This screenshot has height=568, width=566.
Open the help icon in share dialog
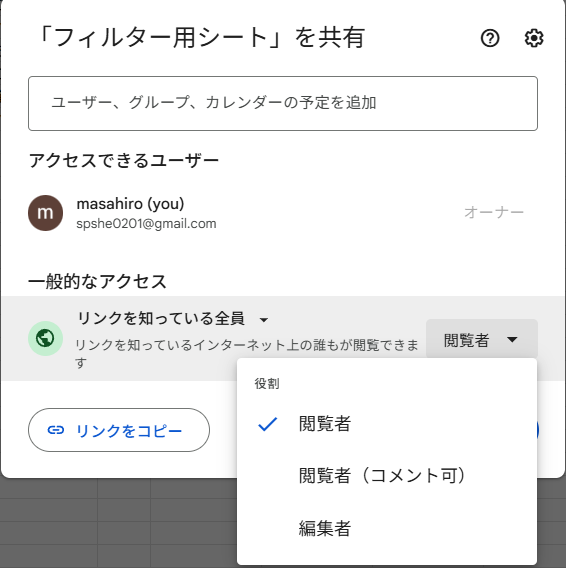(x=490, y=38)
